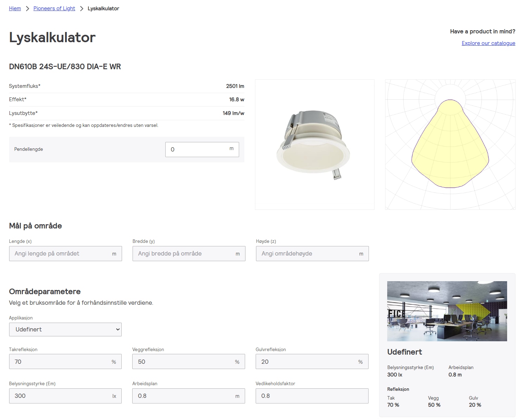This screenshot has height=420, width=524.
Task: Click the Takrefleksjon field showing 70
Action: click(x=62, y=362)
